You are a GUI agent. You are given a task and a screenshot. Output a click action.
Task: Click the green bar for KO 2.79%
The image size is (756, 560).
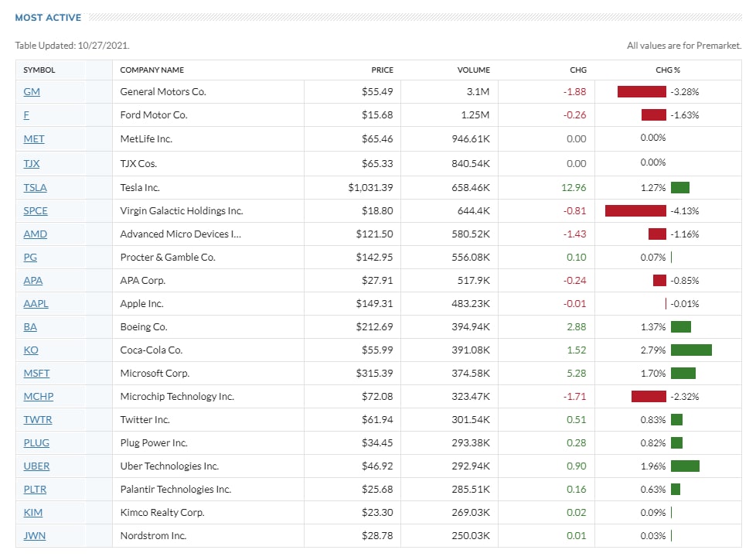[x=691, y=350]
